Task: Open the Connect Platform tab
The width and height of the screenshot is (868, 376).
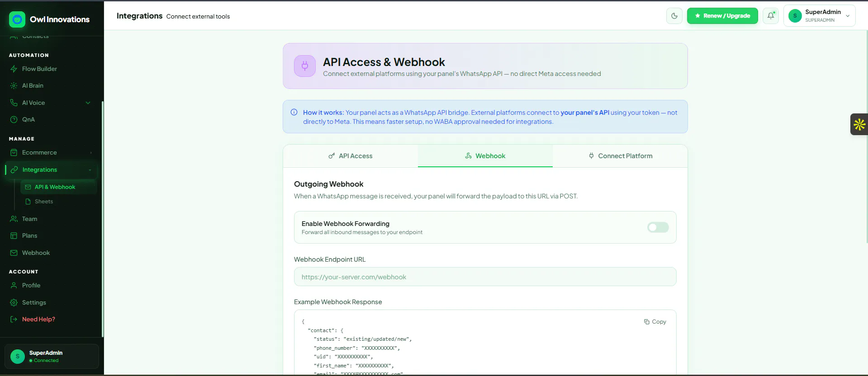Action: (x=620, y=156)
